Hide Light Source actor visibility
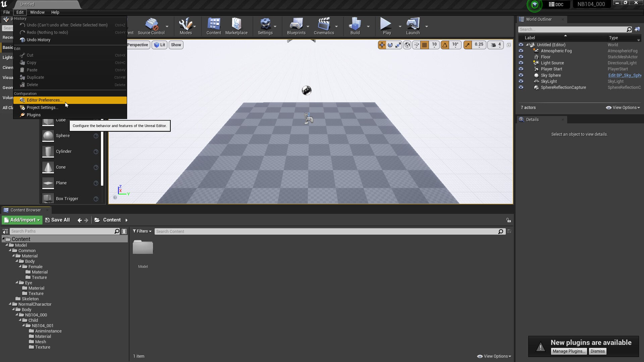The width and height of the screenshot is (644, 362). [521, 63]
